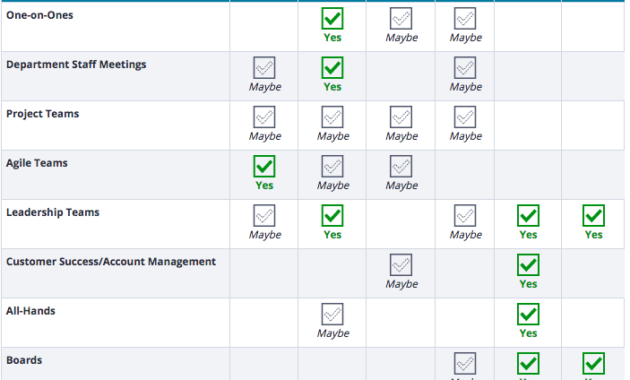Click the One-on-Ones row label

[40, 15]
